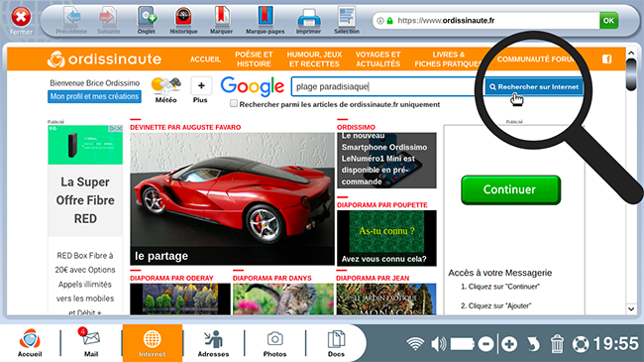
Task: Open the DIAPORAMA PAR DANYS thumbnail
Action: 283,299
